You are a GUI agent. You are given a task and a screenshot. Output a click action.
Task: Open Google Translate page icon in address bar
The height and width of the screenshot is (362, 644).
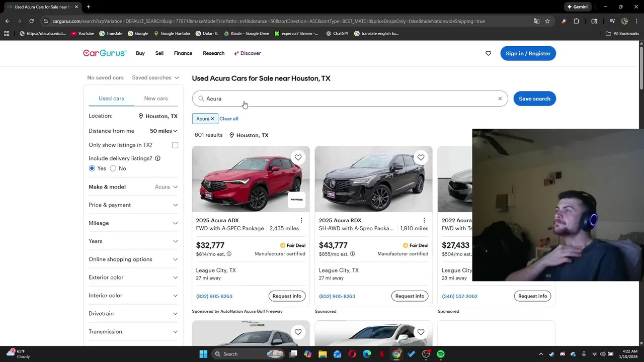[536, 21]
